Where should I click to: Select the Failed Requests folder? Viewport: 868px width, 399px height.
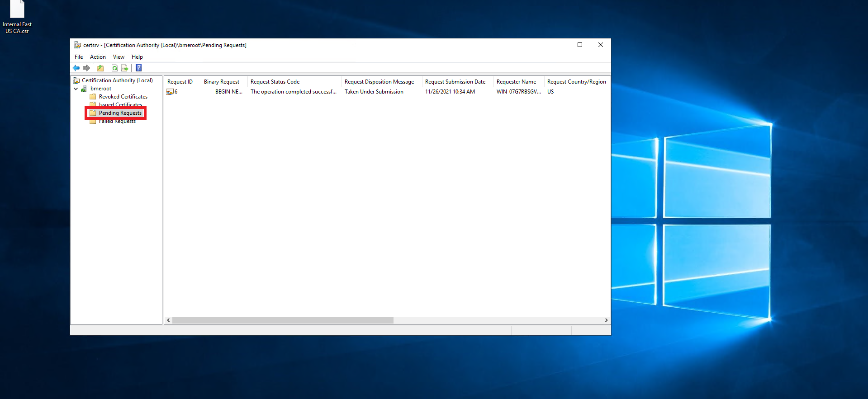click(117, 122)
